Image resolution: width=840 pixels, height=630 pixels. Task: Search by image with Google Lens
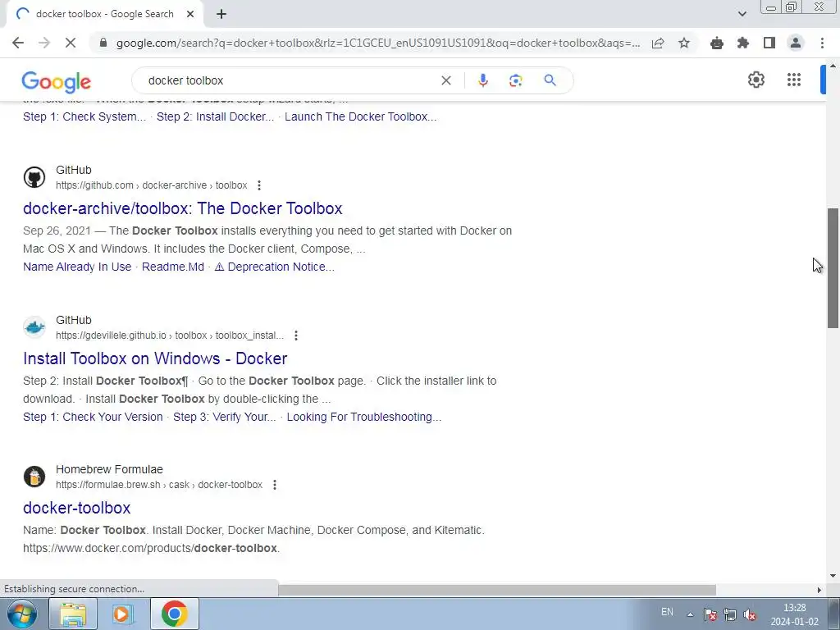(x=515, y=80)
